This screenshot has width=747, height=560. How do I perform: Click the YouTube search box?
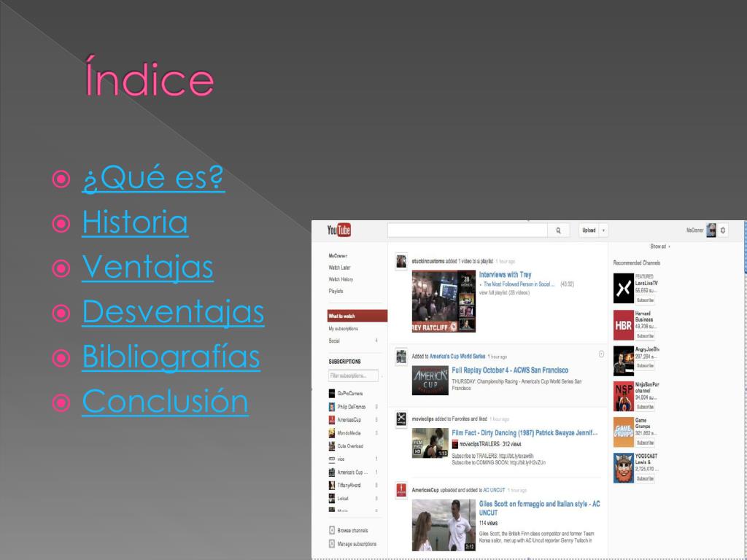tap(468, 230)
